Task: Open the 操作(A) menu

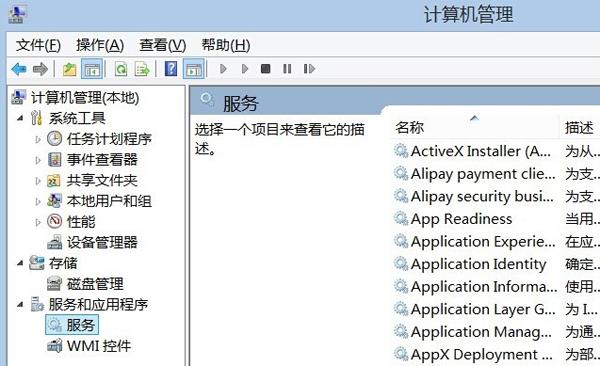Action: 100,46
